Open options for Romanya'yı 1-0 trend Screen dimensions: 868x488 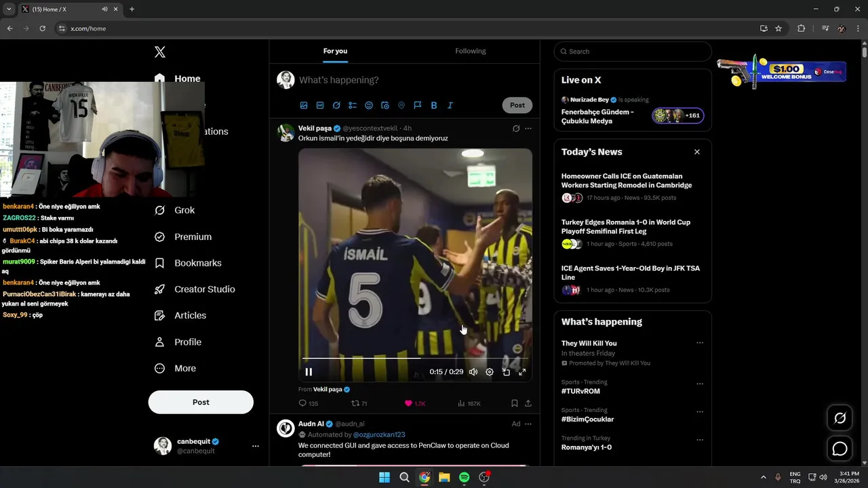(x=700, y=439)
